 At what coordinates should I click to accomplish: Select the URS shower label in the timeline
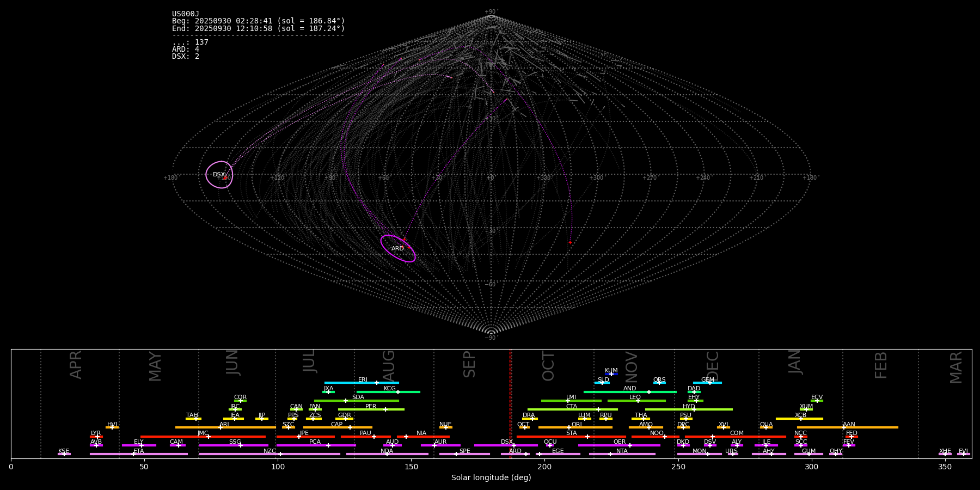pos(732,451)
